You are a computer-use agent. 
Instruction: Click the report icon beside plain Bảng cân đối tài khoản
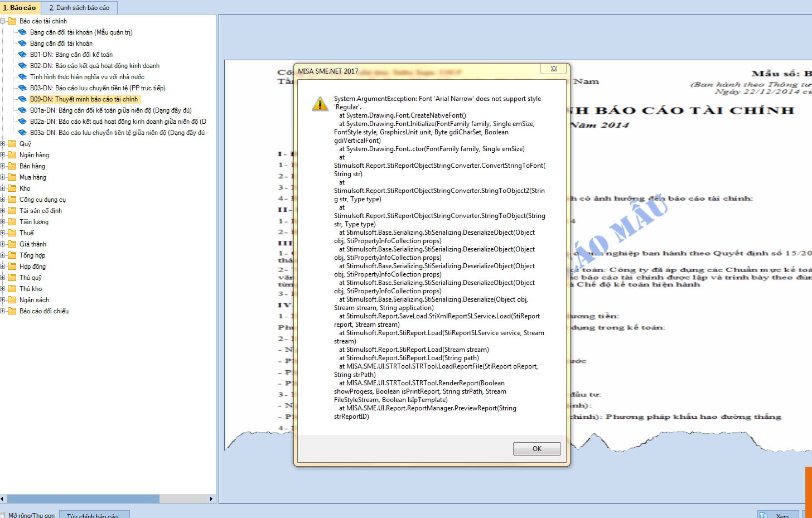tap(22, 43)
